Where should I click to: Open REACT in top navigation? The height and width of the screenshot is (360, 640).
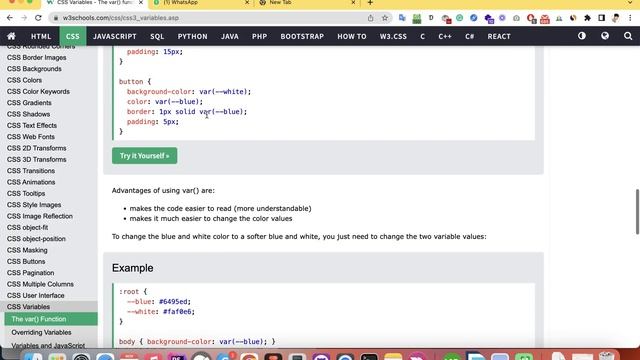tap(499, 36)
